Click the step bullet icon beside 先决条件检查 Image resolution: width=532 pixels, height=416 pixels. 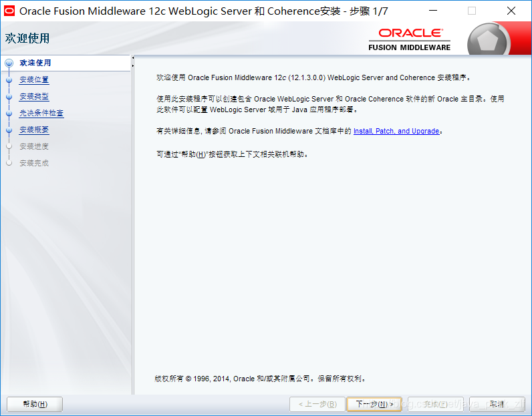9,113
